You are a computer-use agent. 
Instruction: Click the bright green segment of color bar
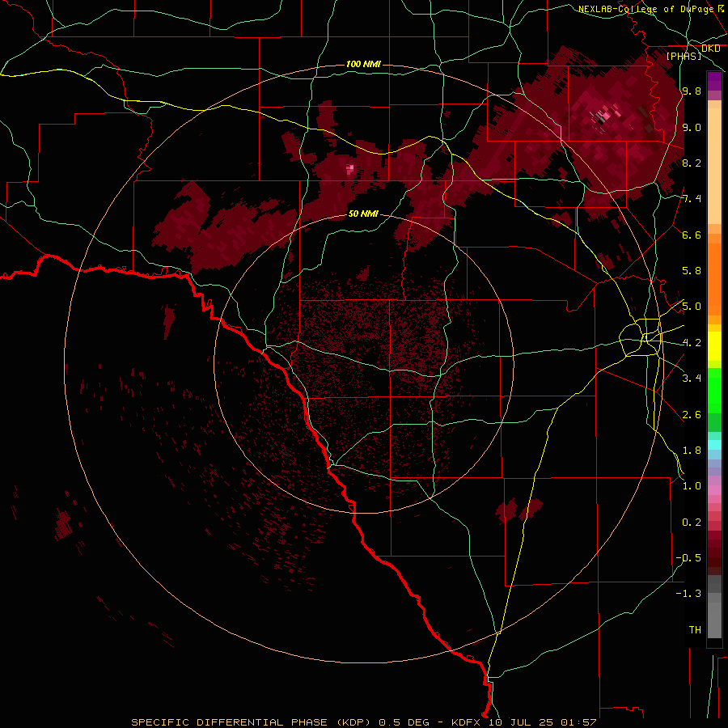714,390
